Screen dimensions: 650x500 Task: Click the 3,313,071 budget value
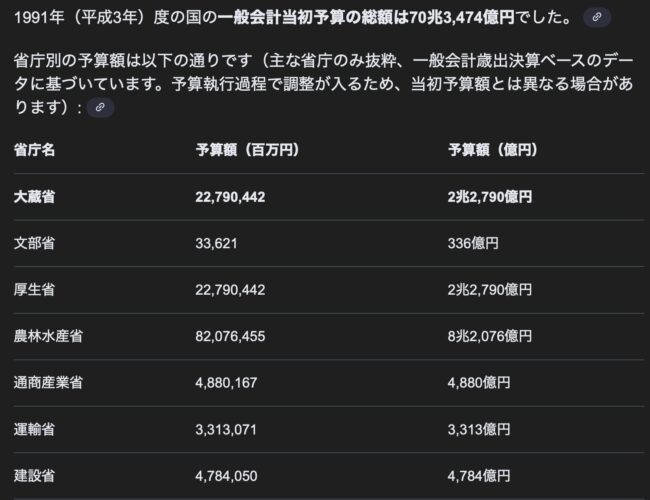pos(226,429)
